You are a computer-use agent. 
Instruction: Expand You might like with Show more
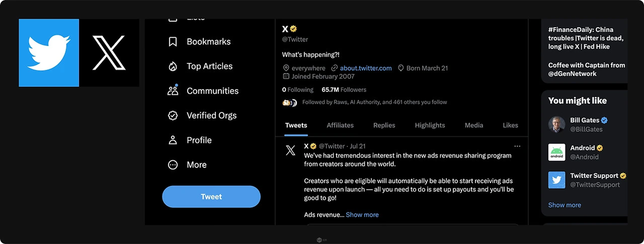(x=565, y=205)
